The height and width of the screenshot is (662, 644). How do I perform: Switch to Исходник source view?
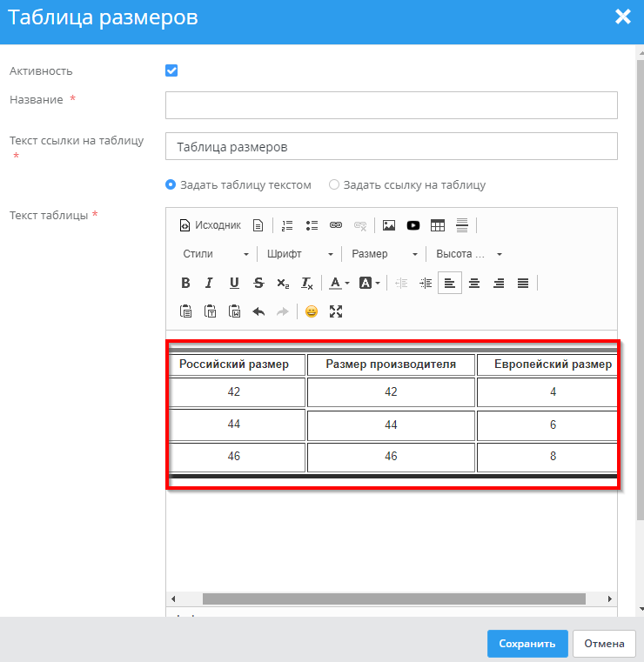pos(210,225)
